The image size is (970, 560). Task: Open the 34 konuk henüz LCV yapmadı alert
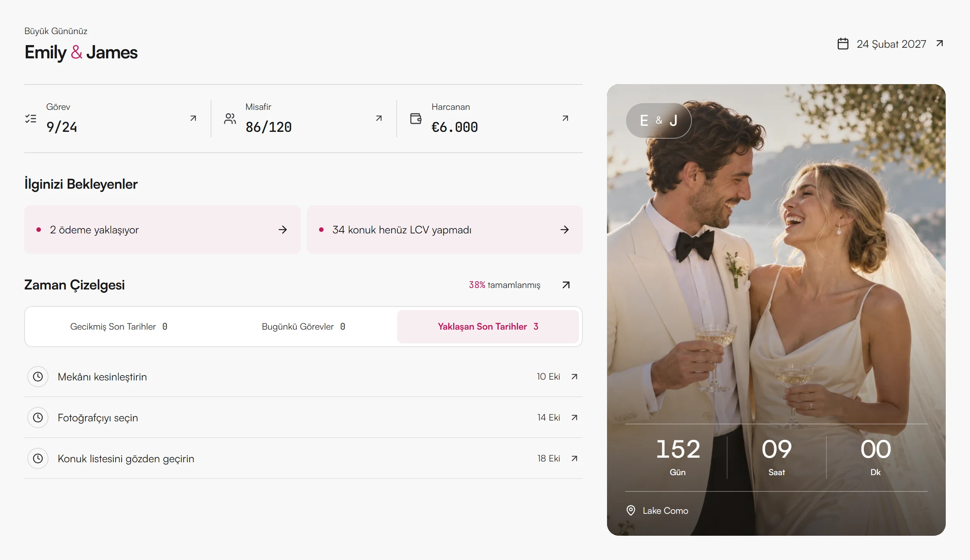pos(444,230)
